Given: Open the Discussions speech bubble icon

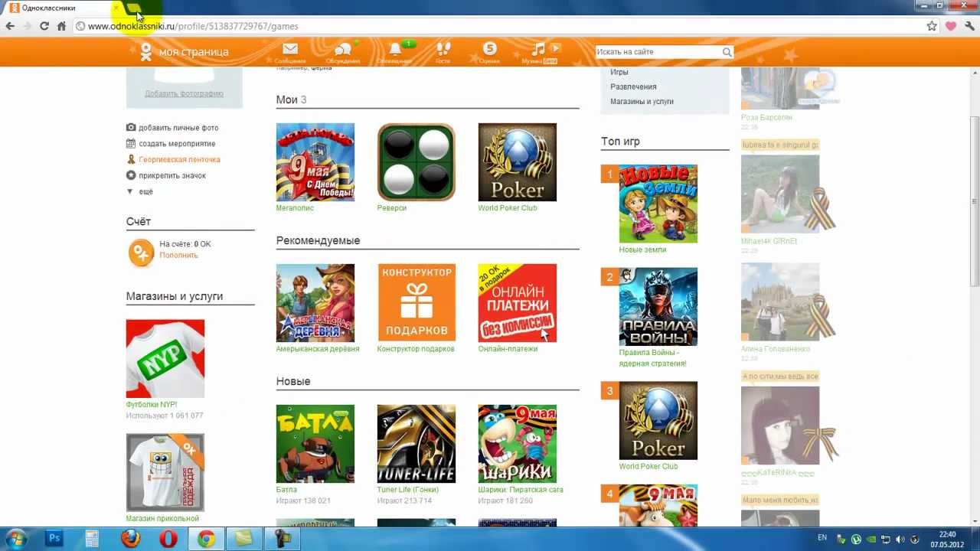Looking at the screenshot, I should coord(342,49).
